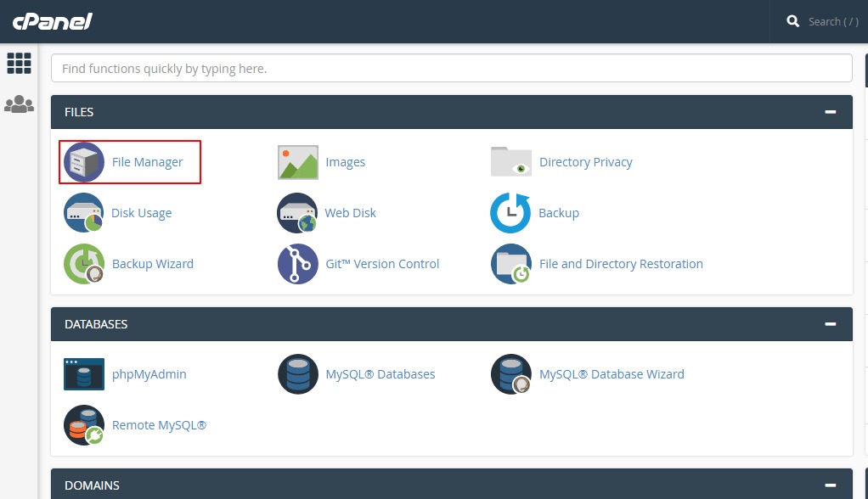
Task: Select the Web Disk link
Action: [351, 213]
